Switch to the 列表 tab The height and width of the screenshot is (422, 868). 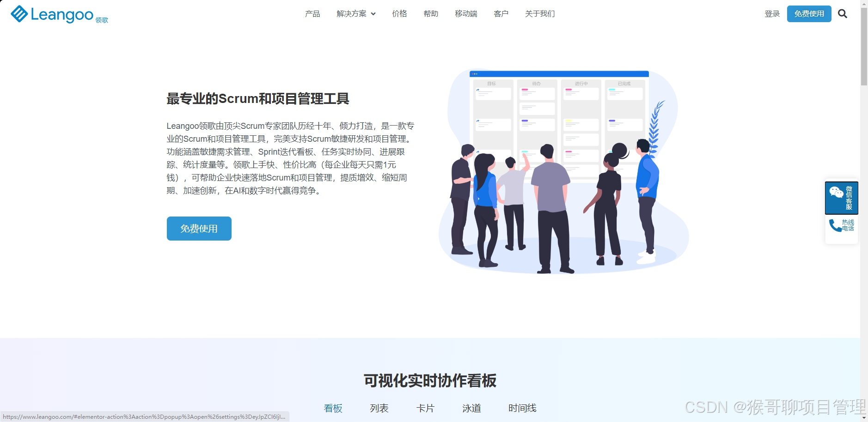(378, 408)
